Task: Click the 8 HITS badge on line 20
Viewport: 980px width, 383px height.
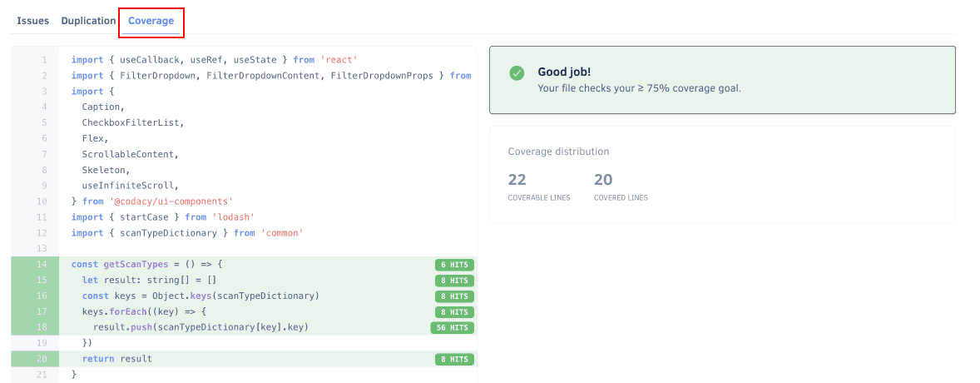Action: [x=454, y=360]
